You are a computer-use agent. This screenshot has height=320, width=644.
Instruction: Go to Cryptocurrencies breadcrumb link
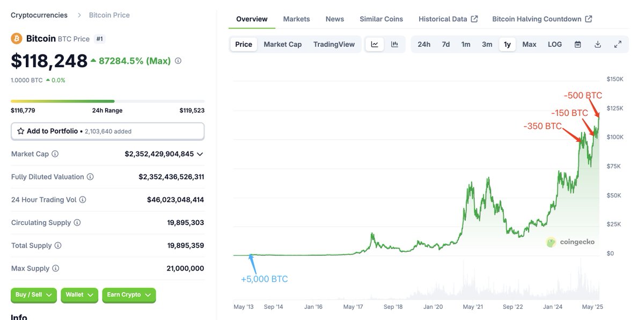tap(39, 15)
